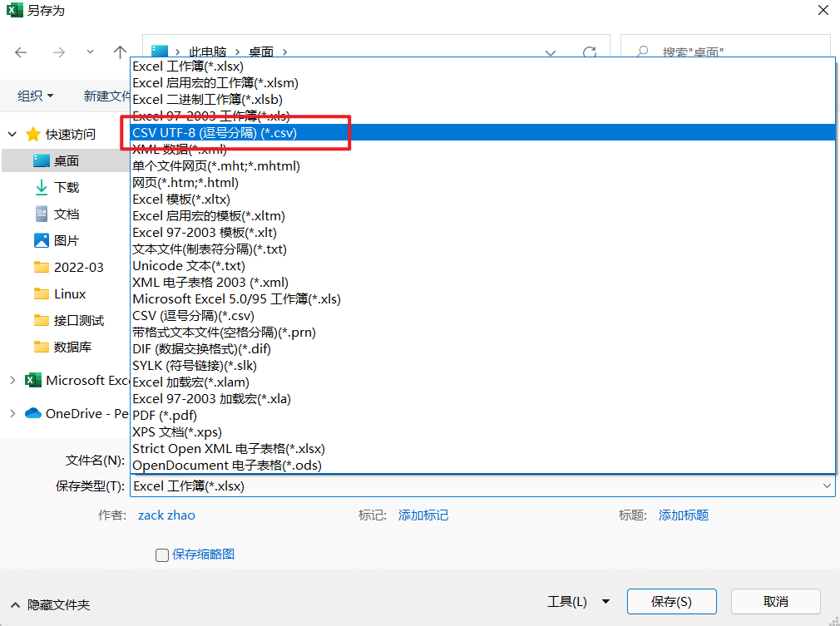Image resolution: width=840 pixels, height=626 pixels.
Task: Choose Microsoft Excel 5.0/95 工作簿(*.xls)
Action: (x=482, y=298)
